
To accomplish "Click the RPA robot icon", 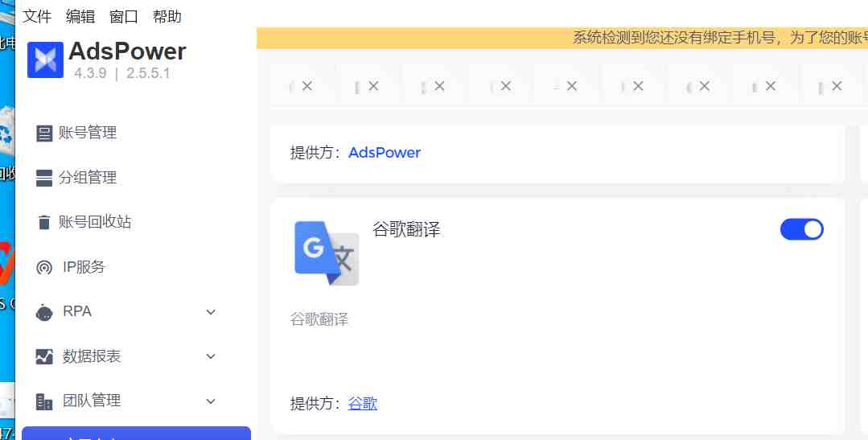I will coord(44,312).
